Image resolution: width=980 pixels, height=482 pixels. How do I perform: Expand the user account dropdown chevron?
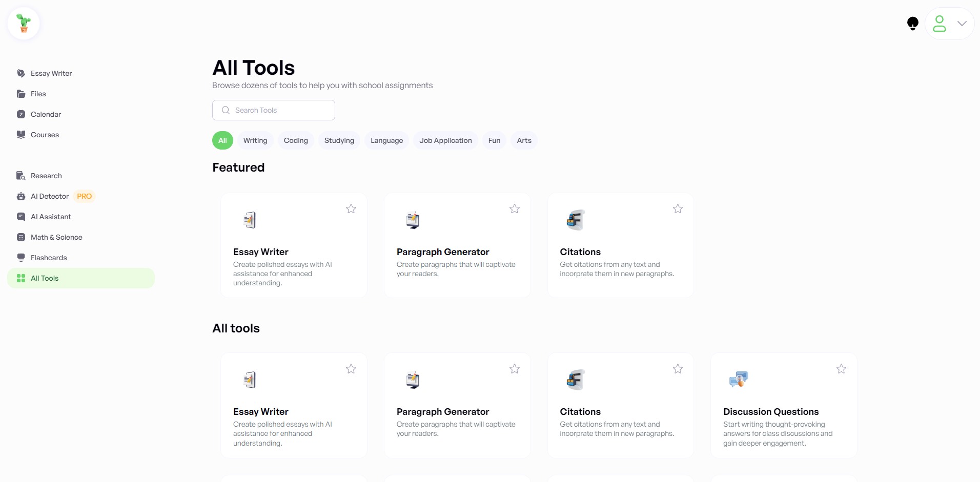point(962,24)
